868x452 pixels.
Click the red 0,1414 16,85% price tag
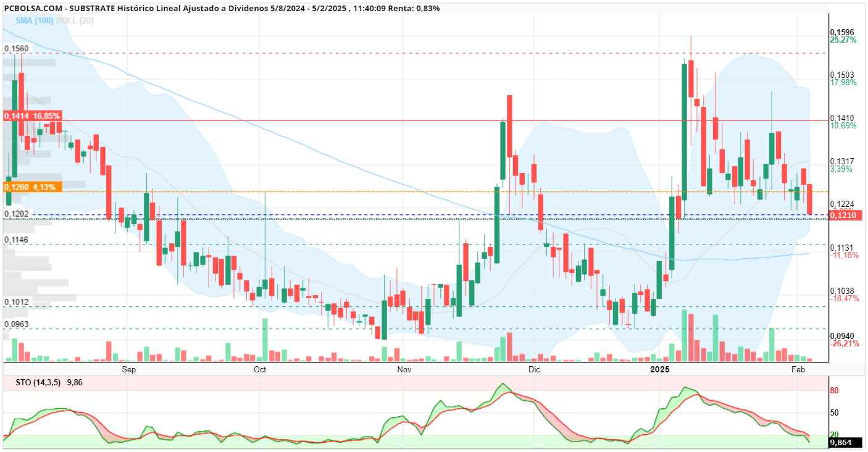[32, 115]
